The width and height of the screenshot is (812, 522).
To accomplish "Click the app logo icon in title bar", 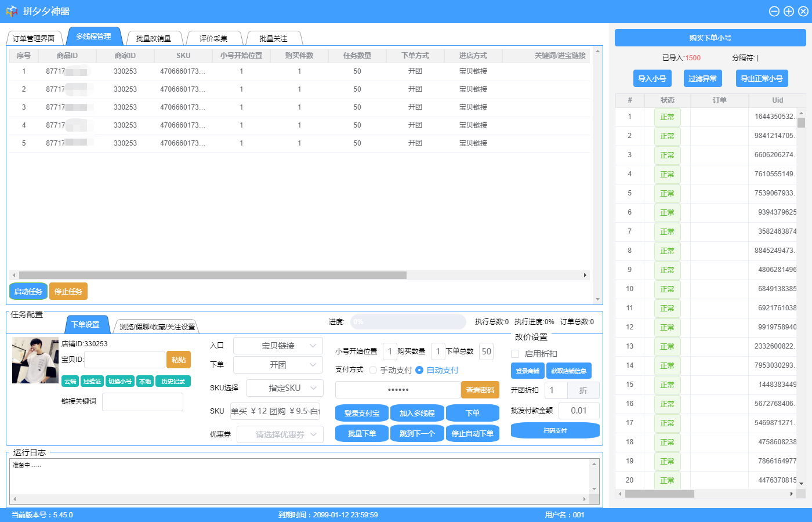I will point(12,11).
